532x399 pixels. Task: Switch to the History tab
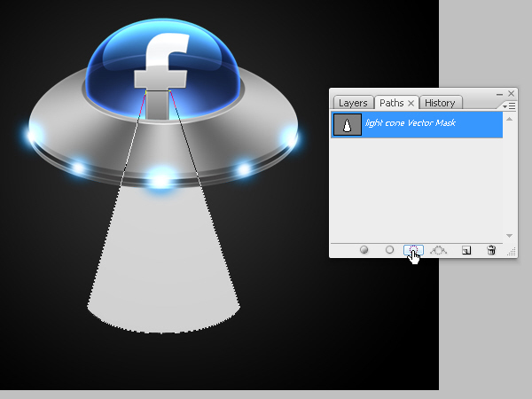pyautogui.click(x=440, y=103)
